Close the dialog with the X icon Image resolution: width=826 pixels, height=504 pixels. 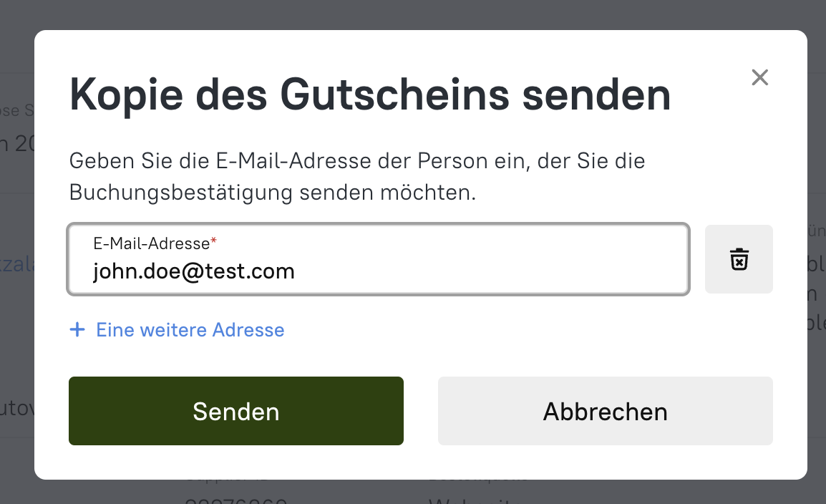point(759,77)
